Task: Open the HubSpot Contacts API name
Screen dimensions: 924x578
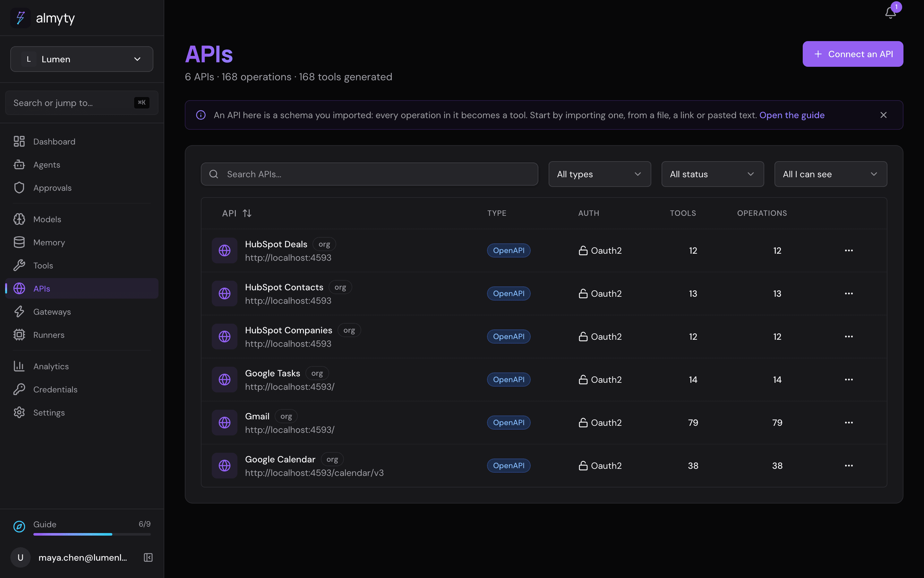Action: (x=284, y=287)
